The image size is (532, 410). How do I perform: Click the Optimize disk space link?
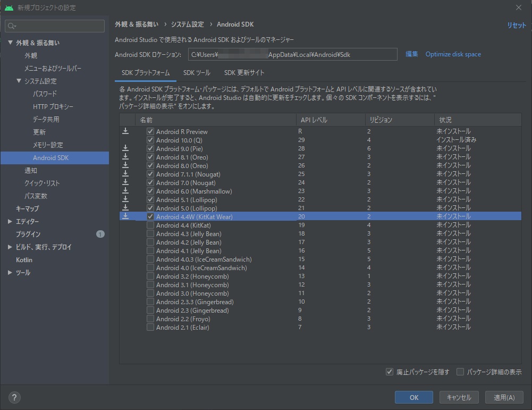[x=453, y=54]
